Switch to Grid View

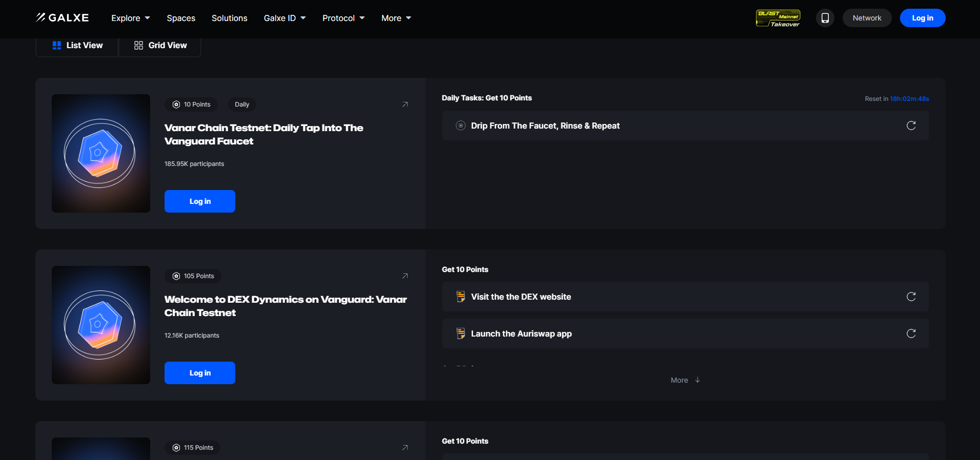tap(160, 46)
